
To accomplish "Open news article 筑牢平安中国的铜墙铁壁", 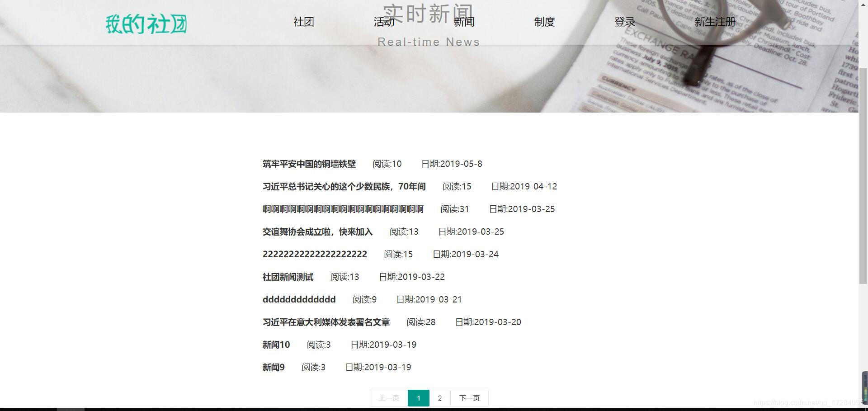I will coord(309,164).
